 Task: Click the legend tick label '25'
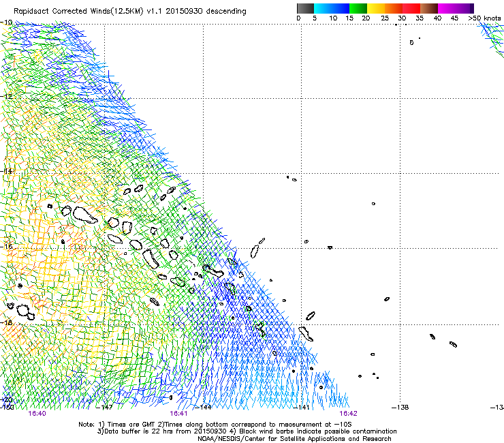385,18
